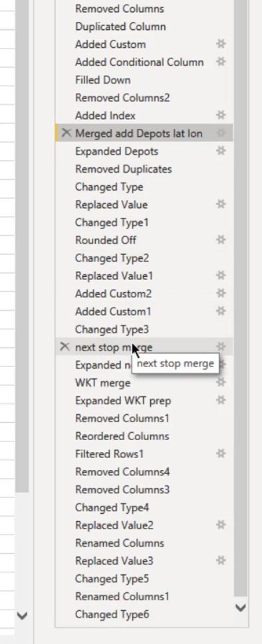Screen dimensions: 262x644
Task: Open gear settings for Filtered Rows1
Action: click(221, 454)
